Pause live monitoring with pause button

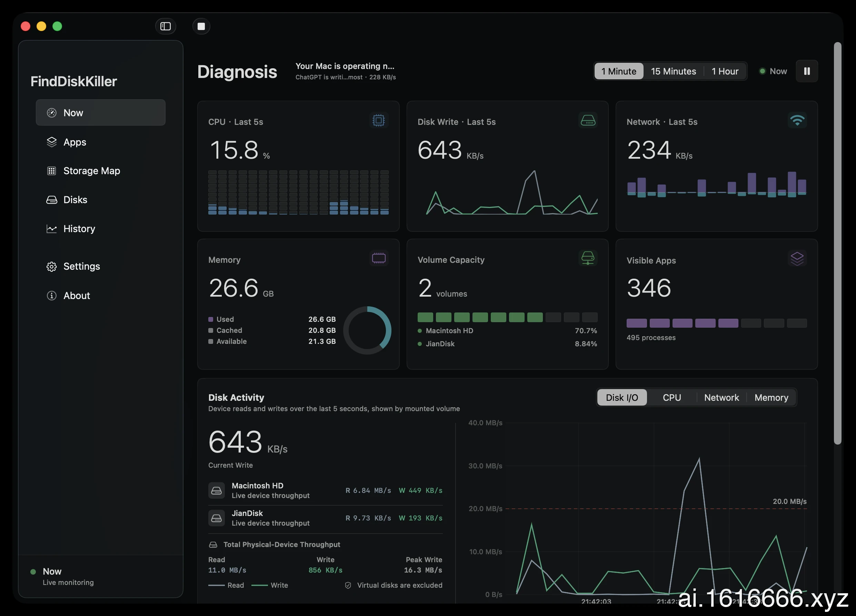[x=807, y=71]
